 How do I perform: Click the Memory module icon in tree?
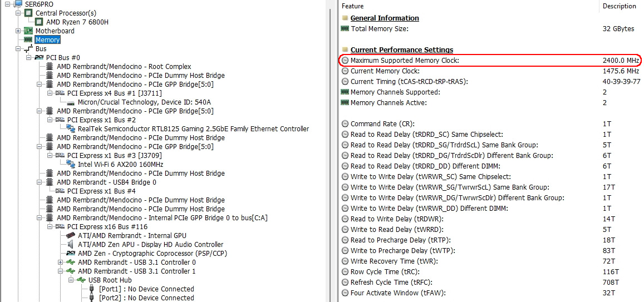(28, 40)
